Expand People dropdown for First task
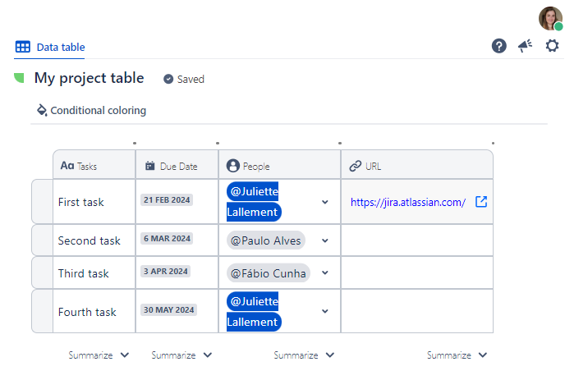Viewport: 588px width, 380px height. [x=325, y=202]
